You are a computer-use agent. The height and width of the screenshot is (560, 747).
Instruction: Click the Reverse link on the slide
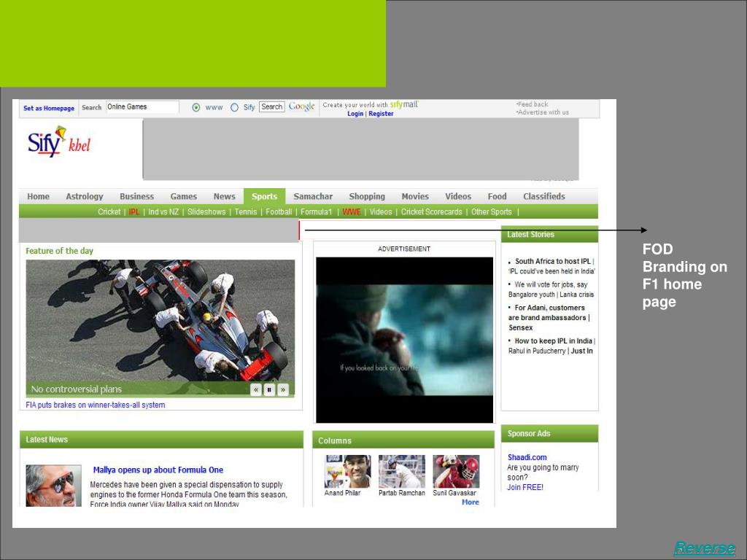[705, 548]
